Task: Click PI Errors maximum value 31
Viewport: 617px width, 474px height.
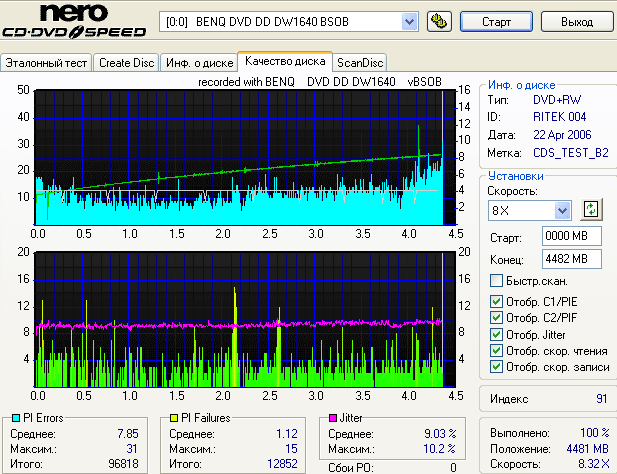Action: pos(132,448)
